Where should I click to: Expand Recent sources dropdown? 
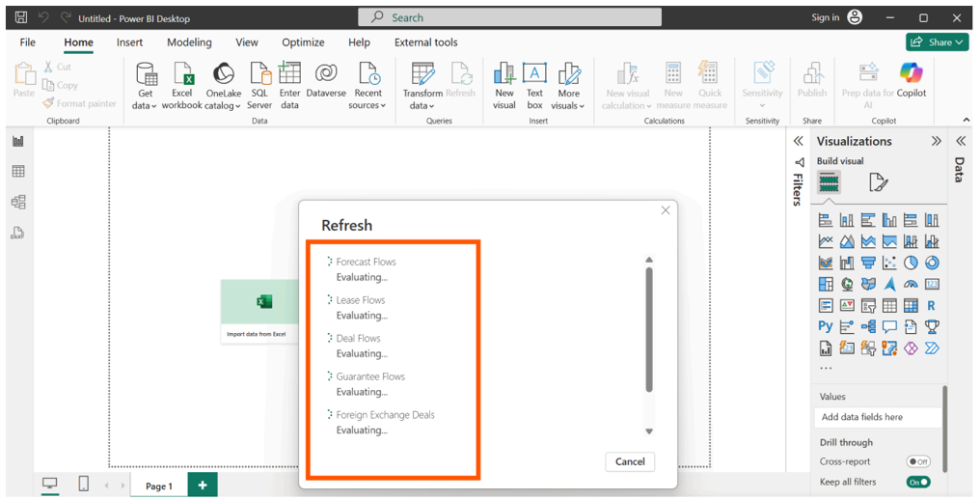(367, 86)
